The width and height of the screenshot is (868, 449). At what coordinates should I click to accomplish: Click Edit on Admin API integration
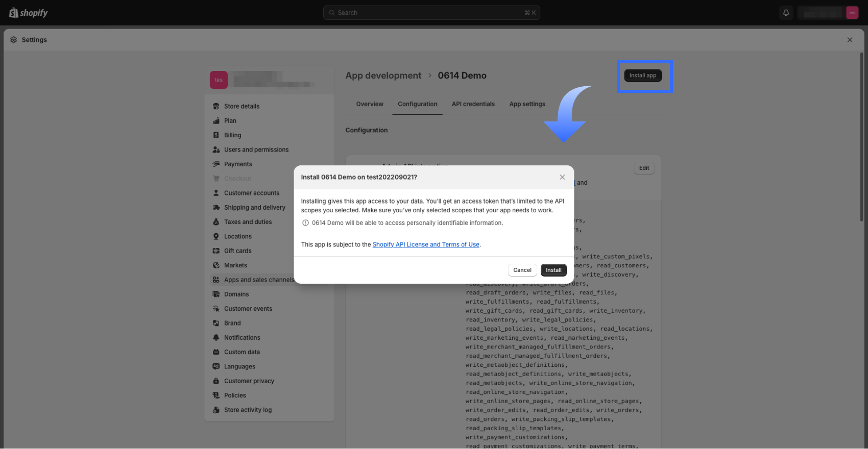click(644, 168)
